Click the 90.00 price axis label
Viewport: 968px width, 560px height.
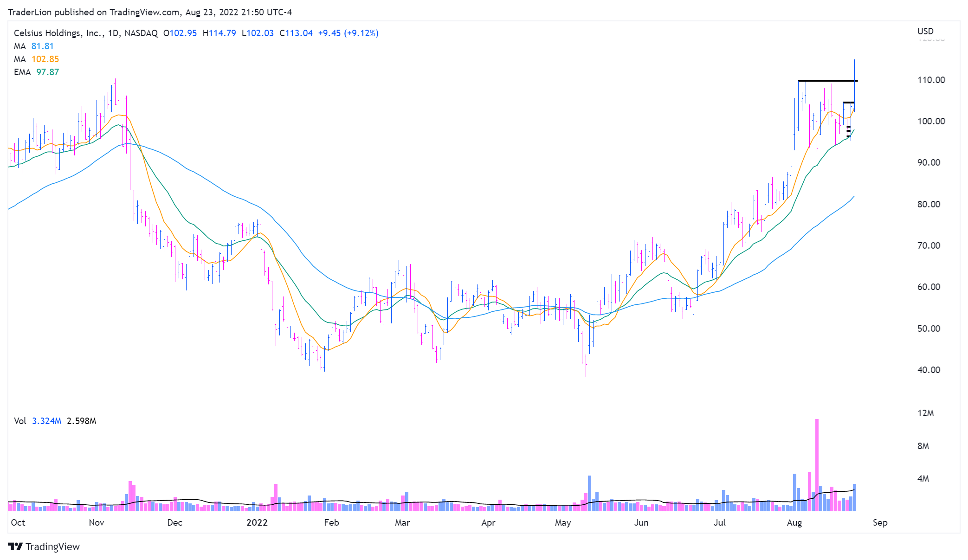tap(929, 162)
